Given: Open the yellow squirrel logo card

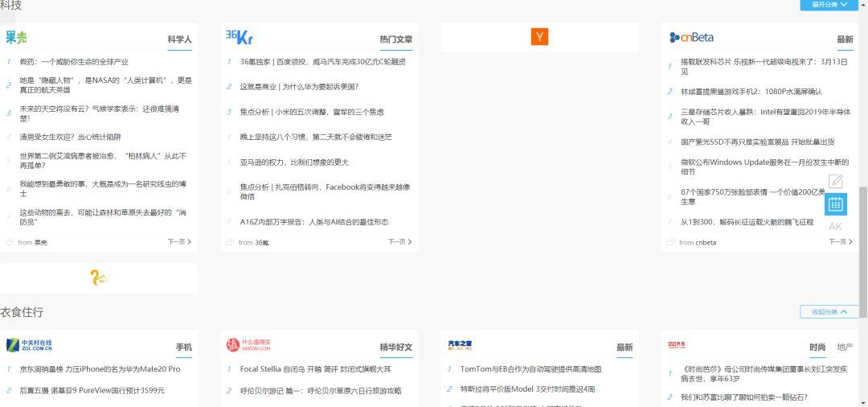Looking at the screenshot, I should tap(99, 278).
